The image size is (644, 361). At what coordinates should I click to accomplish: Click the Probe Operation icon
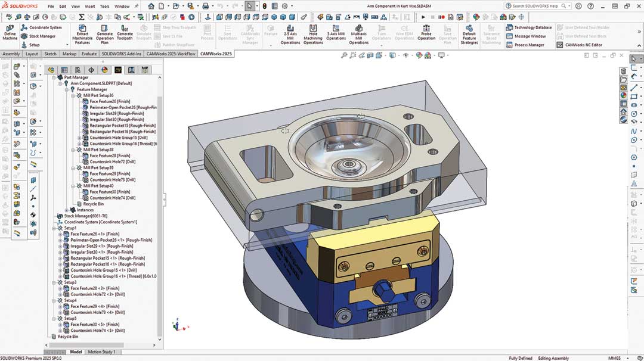pos(426,29)
